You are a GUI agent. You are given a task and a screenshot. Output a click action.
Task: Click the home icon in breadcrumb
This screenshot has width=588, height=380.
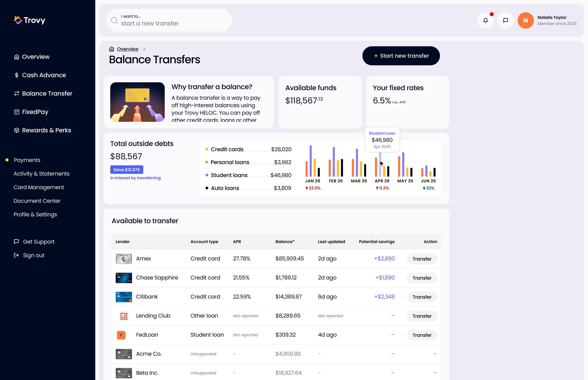(x=111, y=49)
